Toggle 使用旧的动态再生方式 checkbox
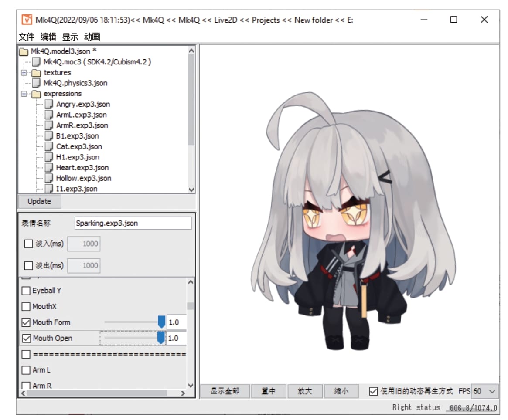 [x=373, y=392]
